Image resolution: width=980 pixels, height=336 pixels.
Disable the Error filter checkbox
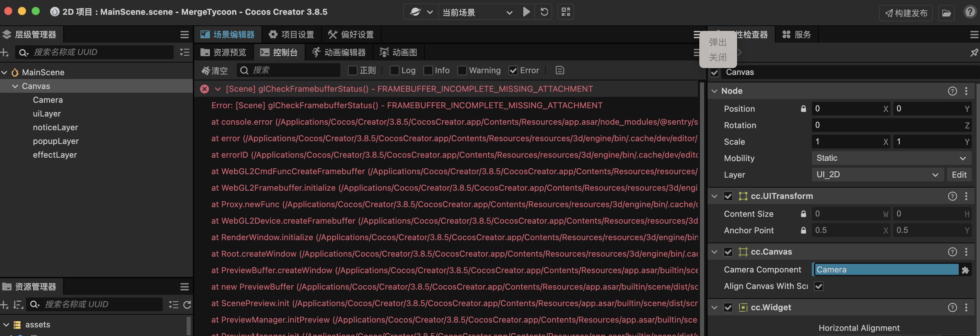[513, 70]
